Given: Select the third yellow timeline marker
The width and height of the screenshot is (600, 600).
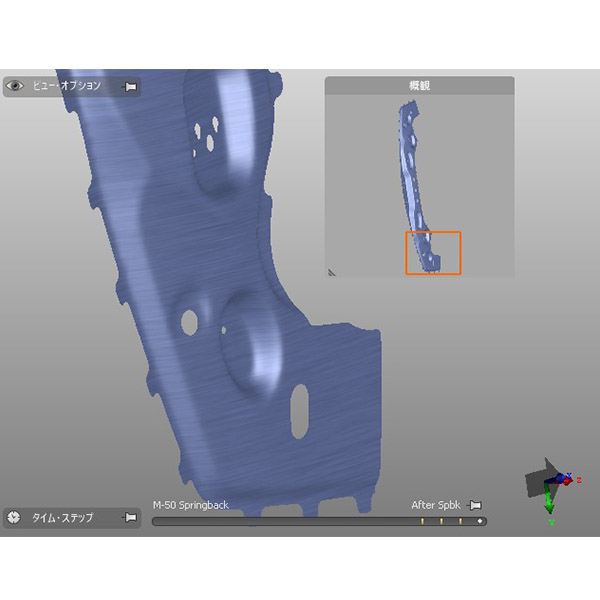Looking at the screenshot, I should tap(460, 521).
